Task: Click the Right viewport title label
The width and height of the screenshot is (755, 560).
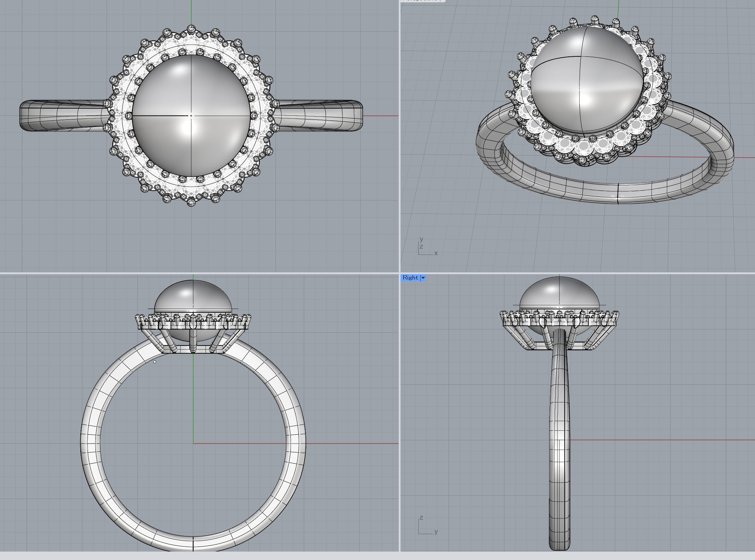Action: coord(410,278)
